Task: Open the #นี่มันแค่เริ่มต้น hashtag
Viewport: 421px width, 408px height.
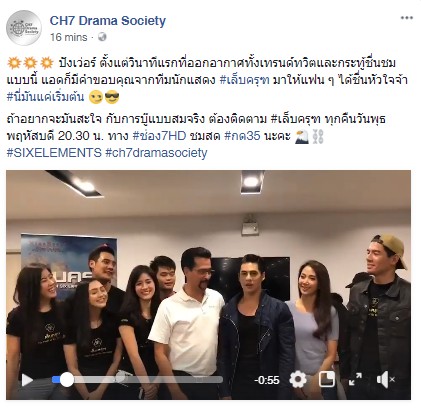Action: 45,97
